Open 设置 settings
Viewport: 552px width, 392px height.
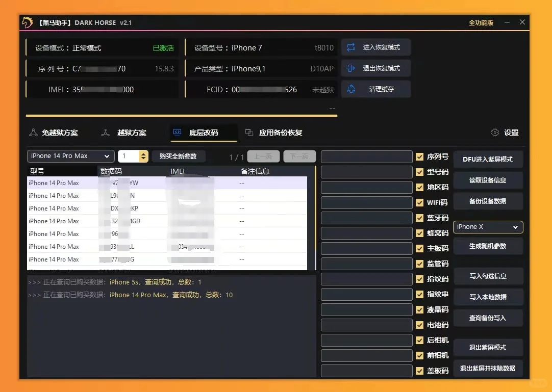[x=505, y=133]
